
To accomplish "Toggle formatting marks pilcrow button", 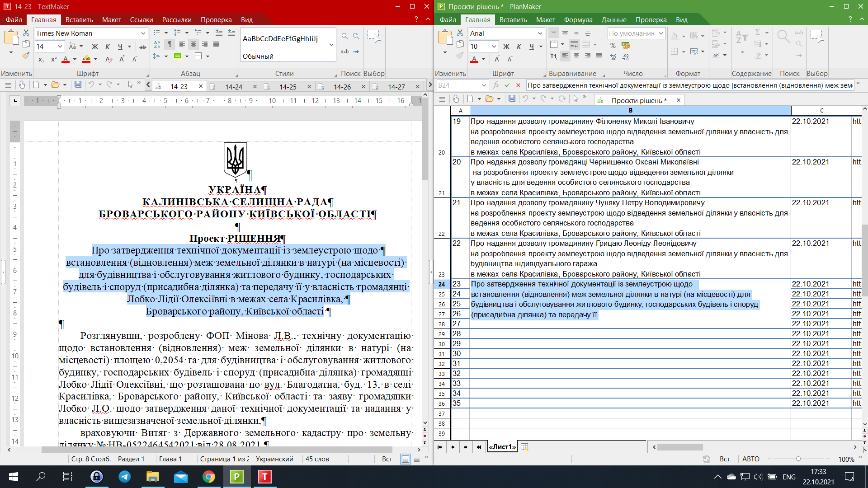I will coord(169,44).
